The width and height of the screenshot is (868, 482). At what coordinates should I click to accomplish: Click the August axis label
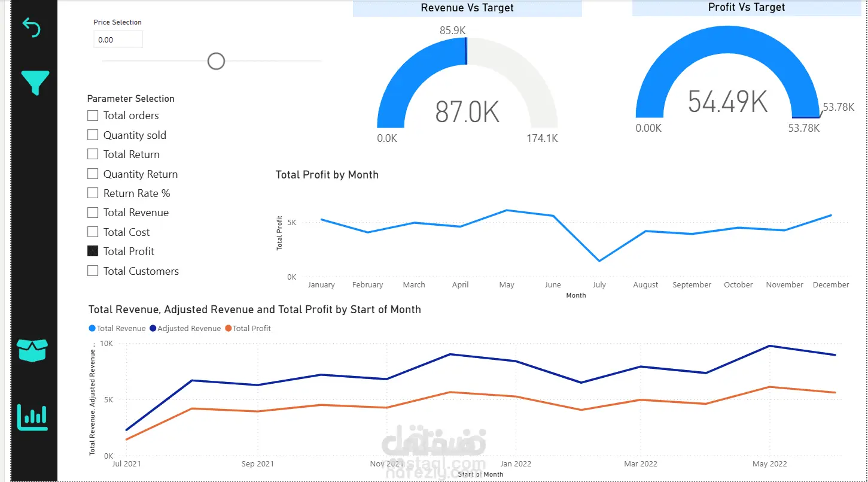(x=645, y=285)
